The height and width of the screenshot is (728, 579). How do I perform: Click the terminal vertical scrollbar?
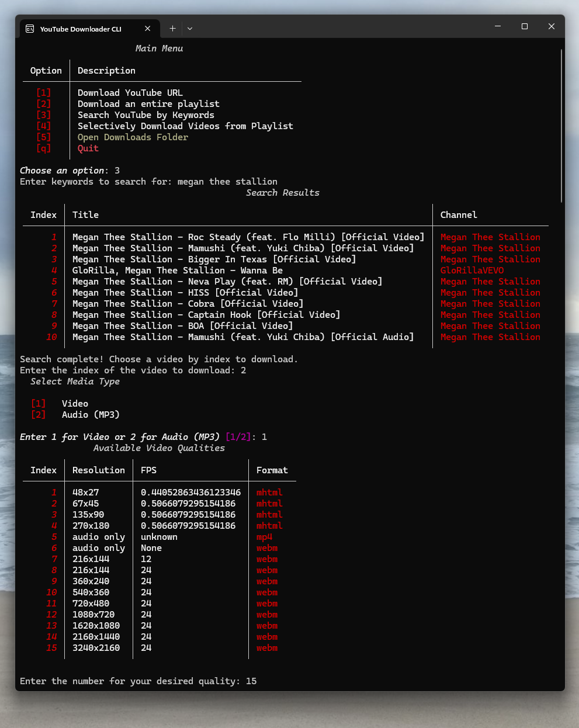pyautogui.click(x=561, y=126)
